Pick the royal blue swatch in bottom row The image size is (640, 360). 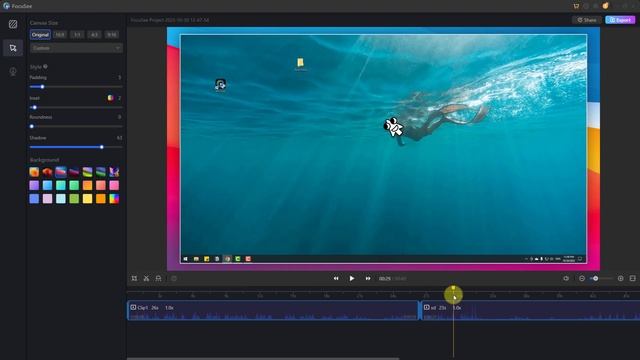coord(34,199)
